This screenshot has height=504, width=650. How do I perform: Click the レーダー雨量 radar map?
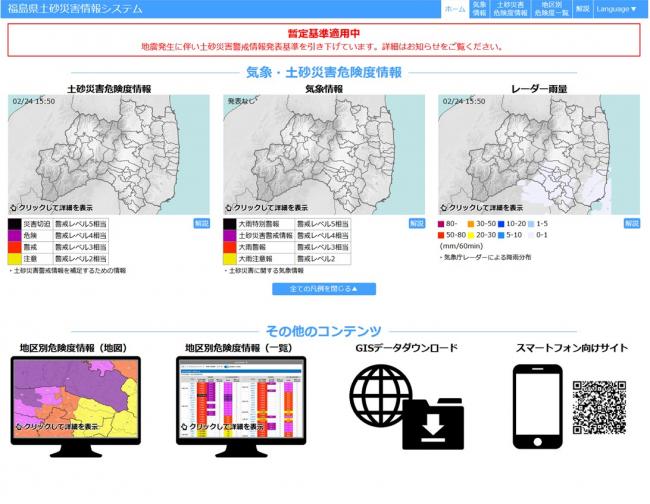[538, 154]
